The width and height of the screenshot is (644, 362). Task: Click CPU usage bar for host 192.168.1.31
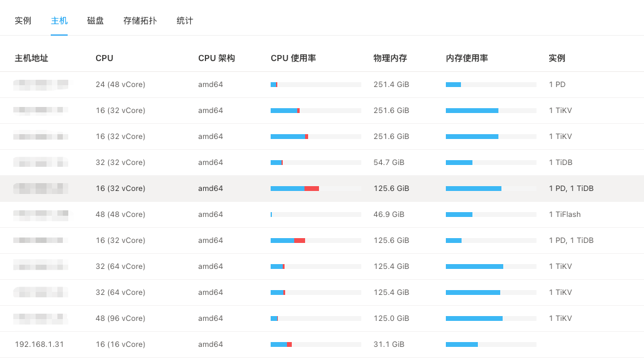pos(315,344)
